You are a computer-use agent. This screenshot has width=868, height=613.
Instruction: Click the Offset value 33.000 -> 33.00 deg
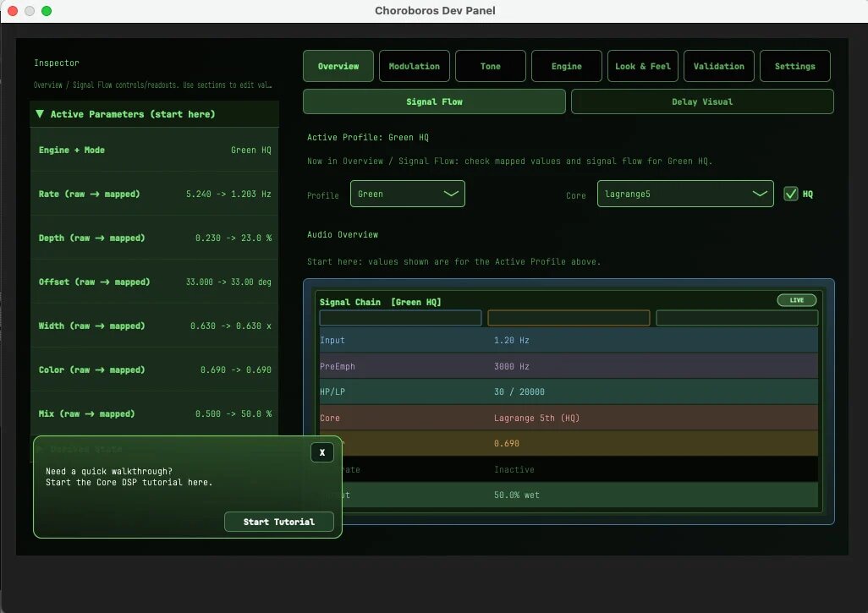[228, 282]
